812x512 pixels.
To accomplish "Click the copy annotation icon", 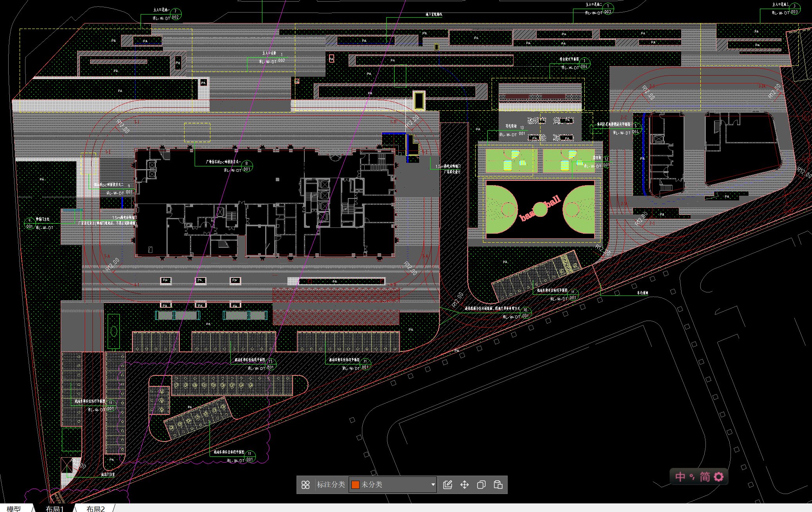I will point(481,485).
